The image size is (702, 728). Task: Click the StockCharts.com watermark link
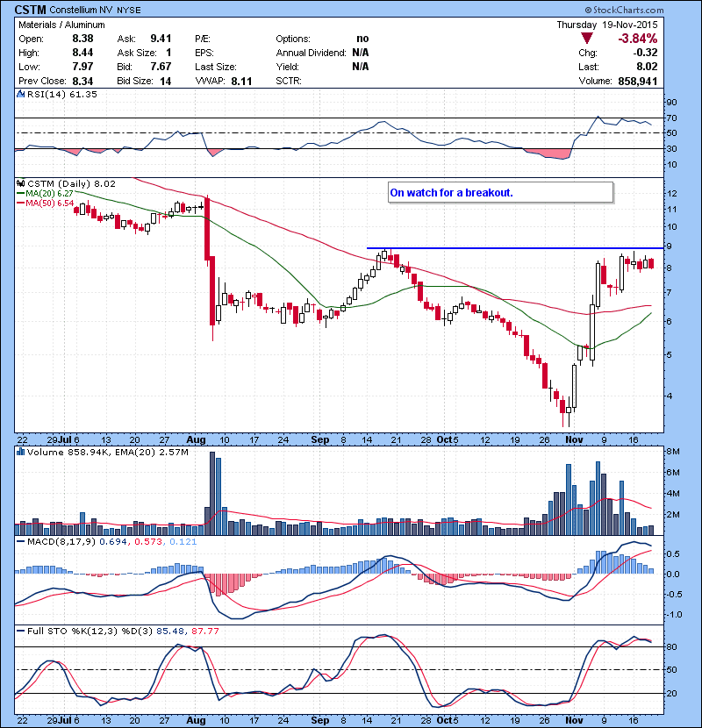coord(625,10)
